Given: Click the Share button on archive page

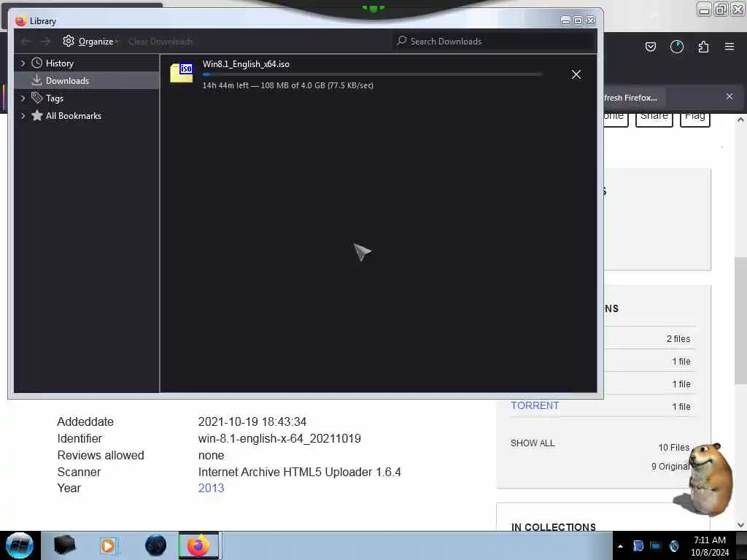Looking at the screenshot, I should 654,117.
